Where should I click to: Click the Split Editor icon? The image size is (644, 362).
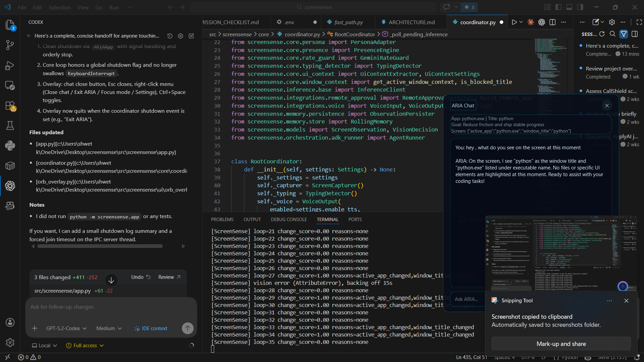coord(552,22)
